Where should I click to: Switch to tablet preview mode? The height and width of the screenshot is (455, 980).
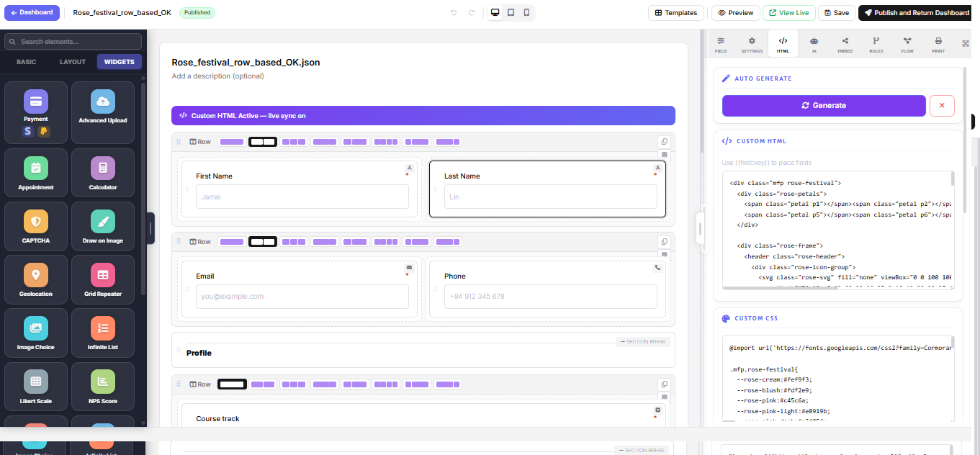[x=511, y=13]
